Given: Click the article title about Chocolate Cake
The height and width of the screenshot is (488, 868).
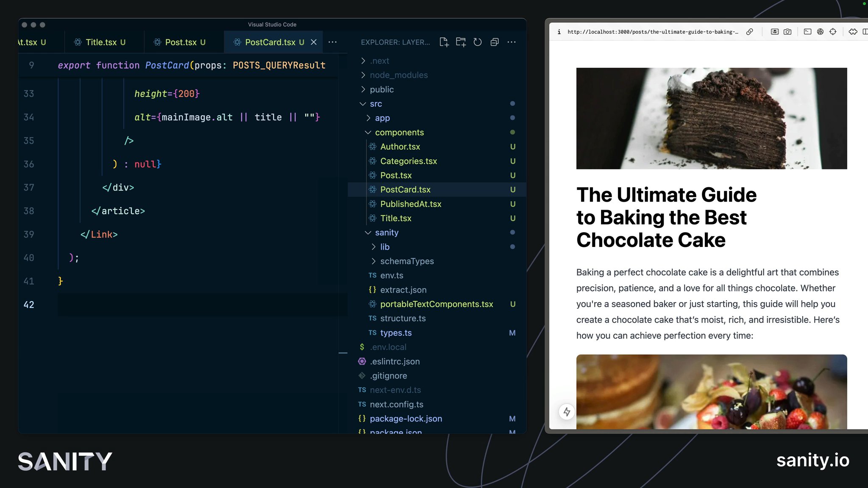Looking at the screenshot, I should point(666,217).
